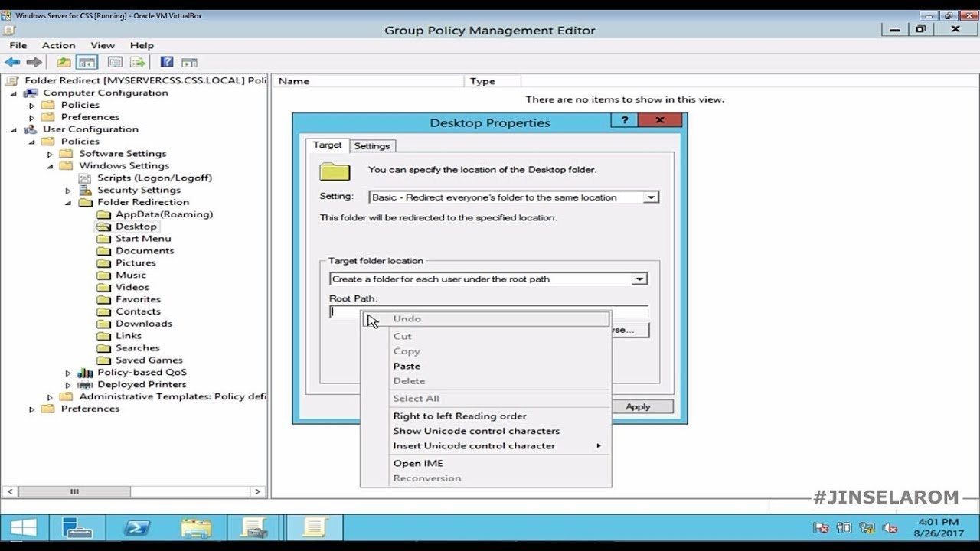Open the Help menu
This screenshot has height=551, width=980.
click(142, 45)
